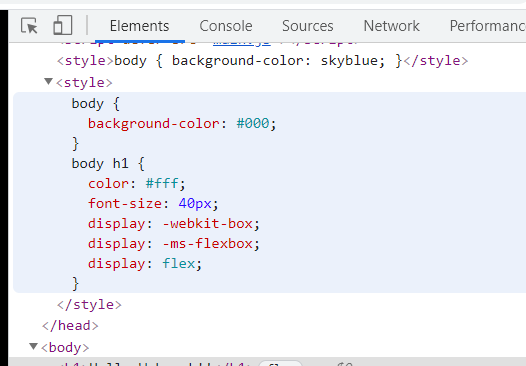
Task: Collapse the expanded <style> node
Action: [49, 82]
